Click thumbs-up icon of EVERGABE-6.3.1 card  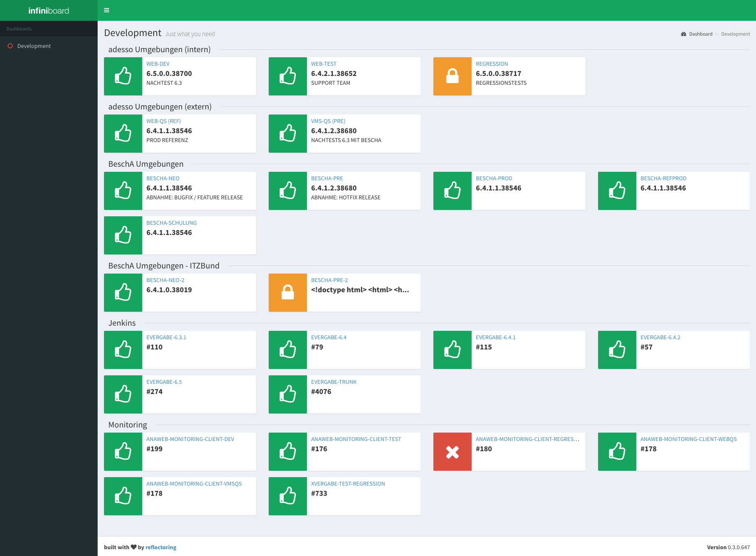click(123, 350)
